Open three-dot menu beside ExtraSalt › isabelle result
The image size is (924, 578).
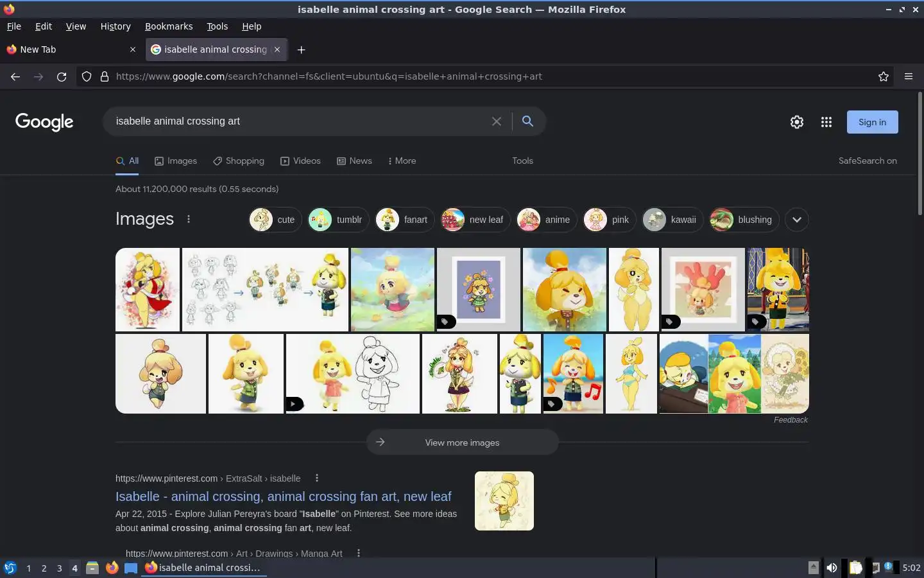[x=317, y=478]
